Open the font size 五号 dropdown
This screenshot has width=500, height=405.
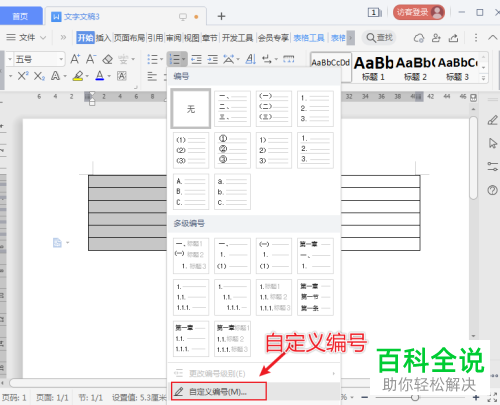pos(61,60)
